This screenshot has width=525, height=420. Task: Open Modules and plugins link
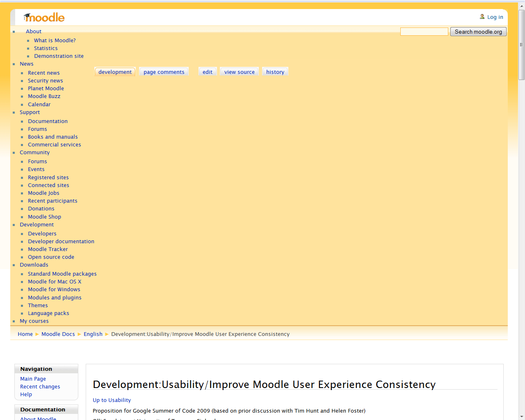(55, 298)
